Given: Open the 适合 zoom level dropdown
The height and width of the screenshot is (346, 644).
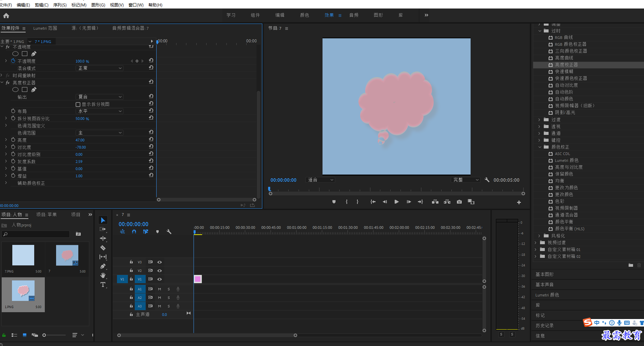Looking at the screenshot, I should coord(320,180).
